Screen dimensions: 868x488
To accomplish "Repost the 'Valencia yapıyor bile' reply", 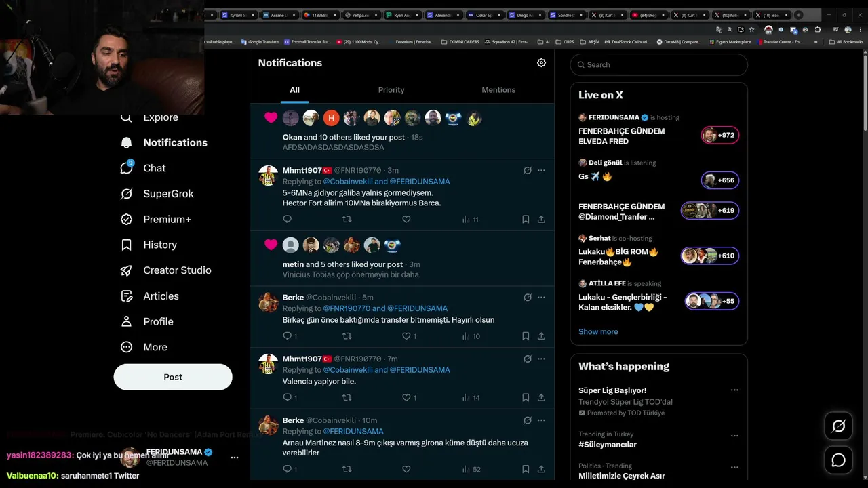I will pyautogui.click(x=347, y=397).
